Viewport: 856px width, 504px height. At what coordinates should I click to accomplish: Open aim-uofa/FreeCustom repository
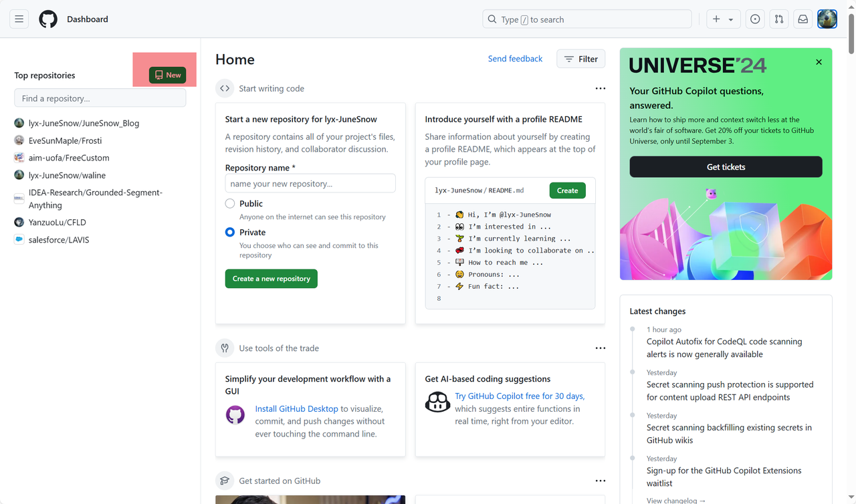point(69,158)
